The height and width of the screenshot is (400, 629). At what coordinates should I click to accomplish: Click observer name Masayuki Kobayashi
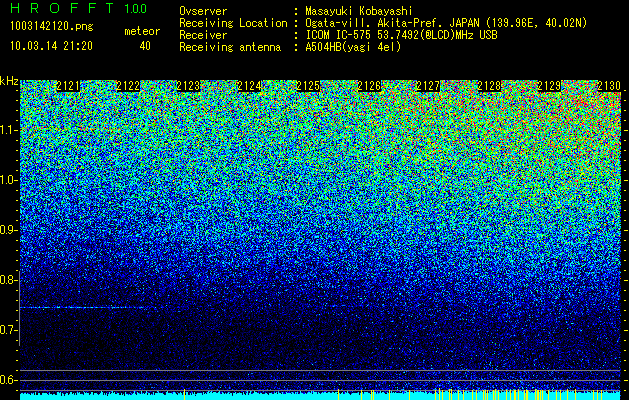[359, 11]
